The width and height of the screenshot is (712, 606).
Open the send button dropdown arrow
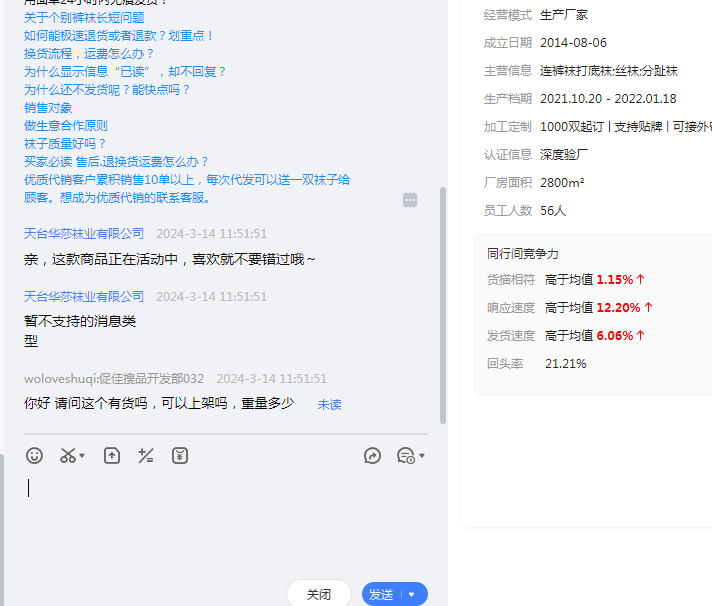pos(412,594)
